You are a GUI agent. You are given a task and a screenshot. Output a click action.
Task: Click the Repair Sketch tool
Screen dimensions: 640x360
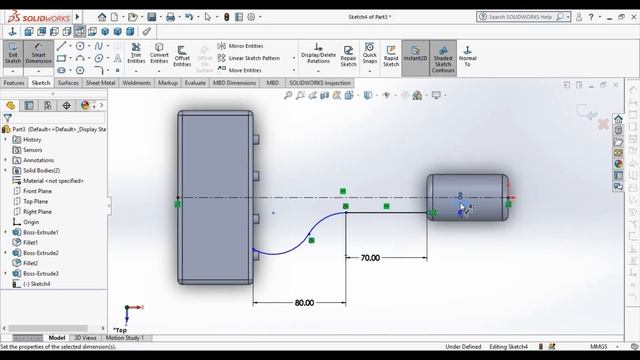pyautogui.click(x=348, y=56)
